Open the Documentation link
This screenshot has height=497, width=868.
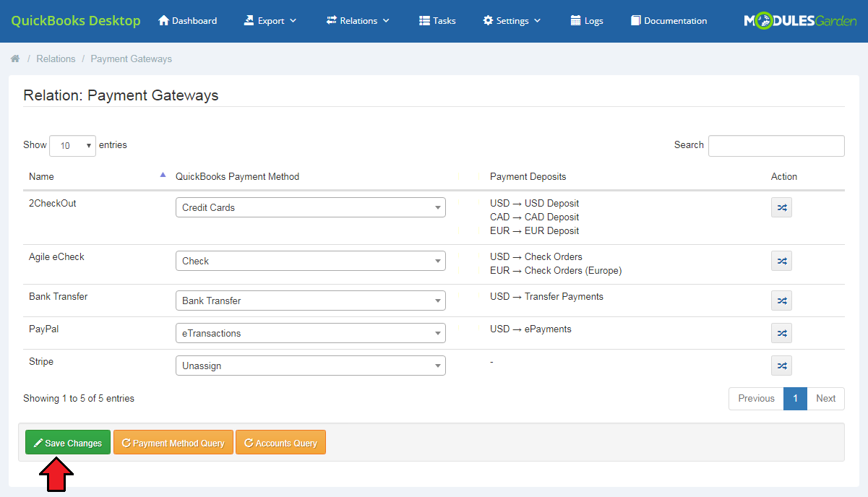tap(669, 21)
